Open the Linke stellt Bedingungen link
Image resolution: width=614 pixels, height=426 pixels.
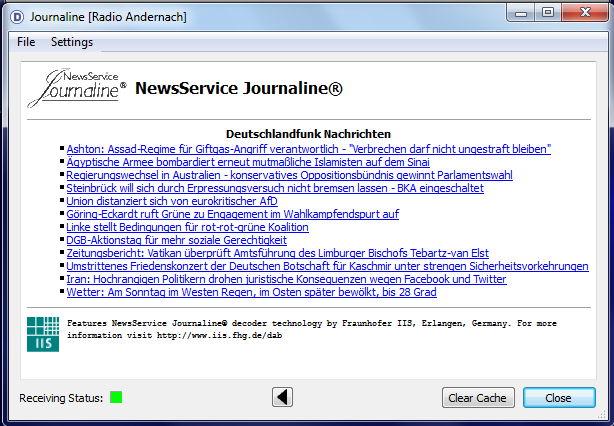coord(187,227)
